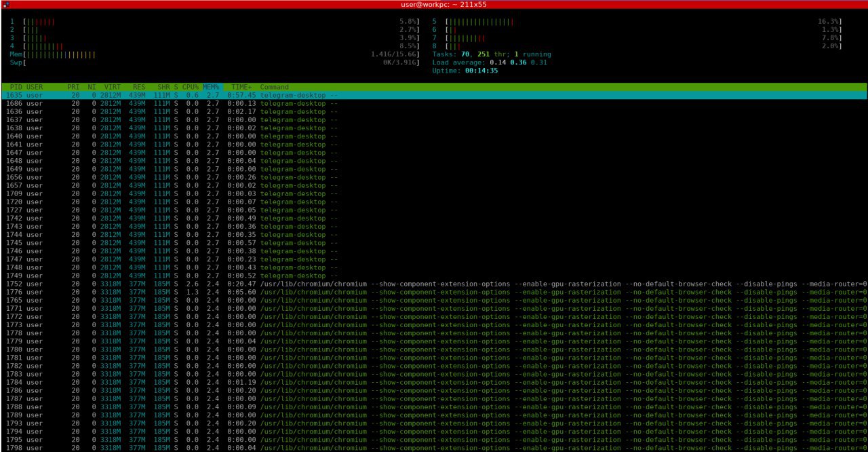Select chromium process PID 1779
Viewport: 868px width, 452px height.
click(x=434, y=341)
